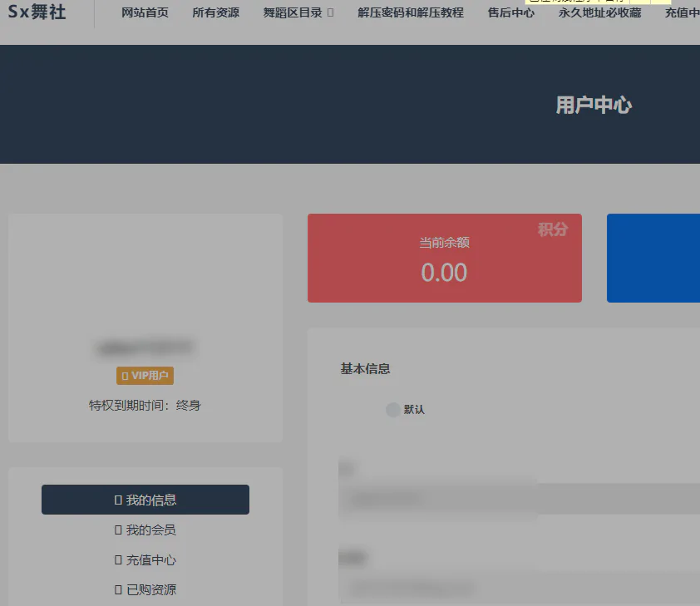This screenshot has width=700, height=606.
Task: Click the 特权到期时间: 终身 text
Action: point(145,405)
